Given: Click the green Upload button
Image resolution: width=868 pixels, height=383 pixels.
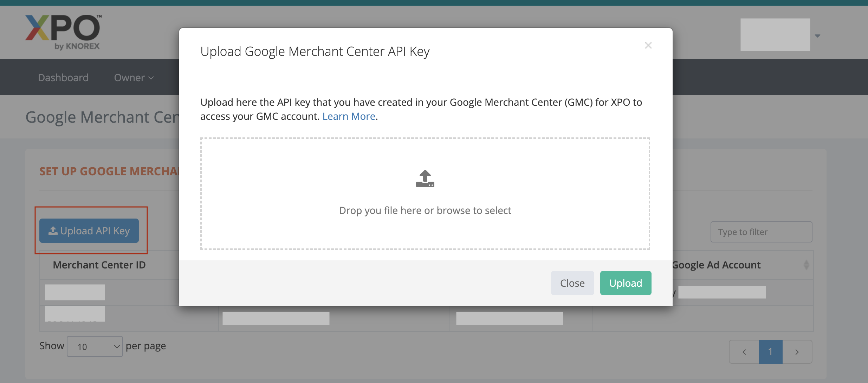Looking at the screenshot, I should pyautogui.click(x=626, y=283).
